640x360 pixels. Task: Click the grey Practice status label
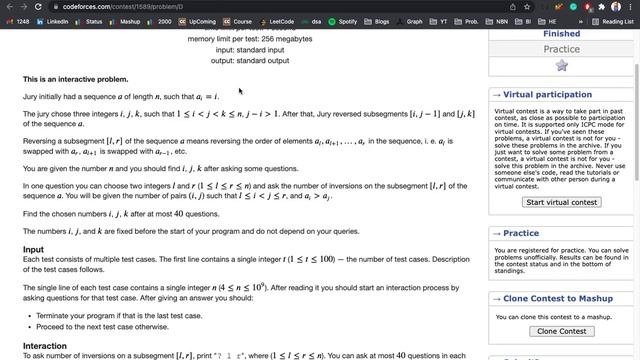point(562,49)
